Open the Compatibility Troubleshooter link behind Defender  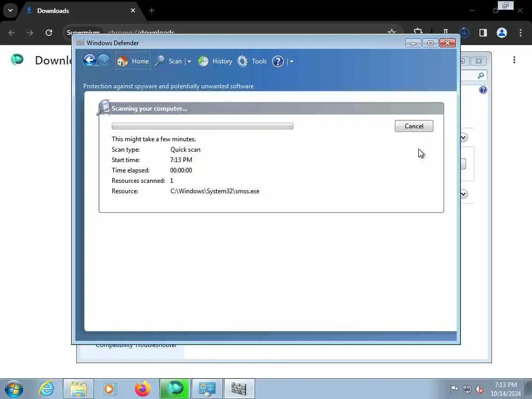click(x=136, y=345)
